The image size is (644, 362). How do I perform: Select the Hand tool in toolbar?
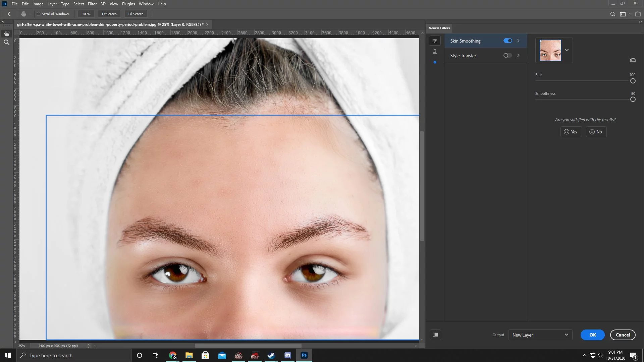tap(6, 34)
